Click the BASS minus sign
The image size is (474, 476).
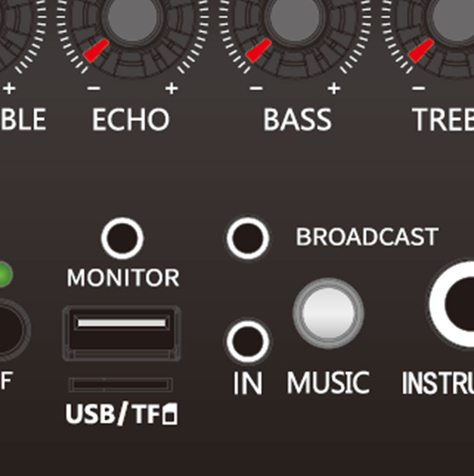click(256, 88)
